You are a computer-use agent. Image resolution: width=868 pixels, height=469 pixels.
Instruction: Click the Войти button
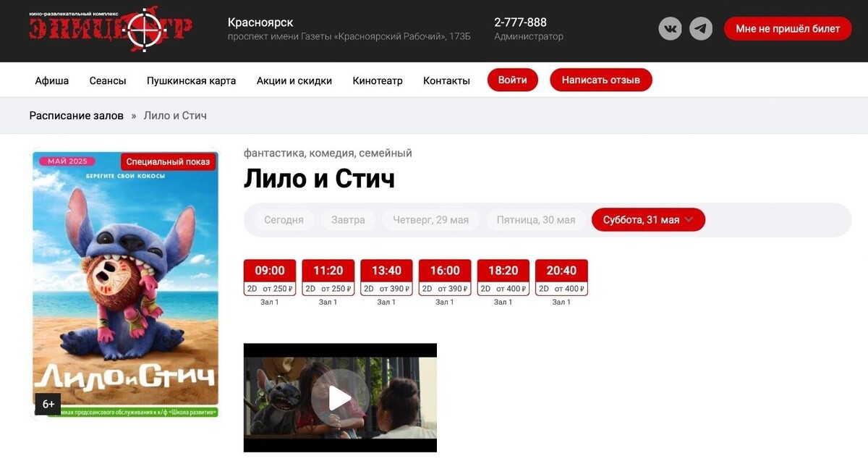(512, 80)
